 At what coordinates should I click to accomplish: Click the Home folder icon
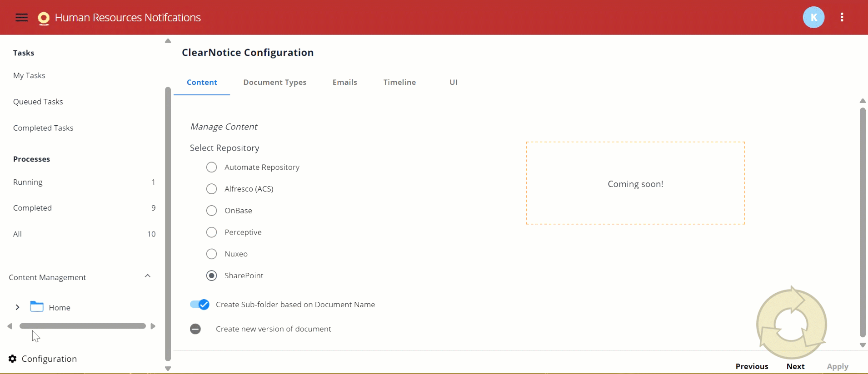[37, 306]
